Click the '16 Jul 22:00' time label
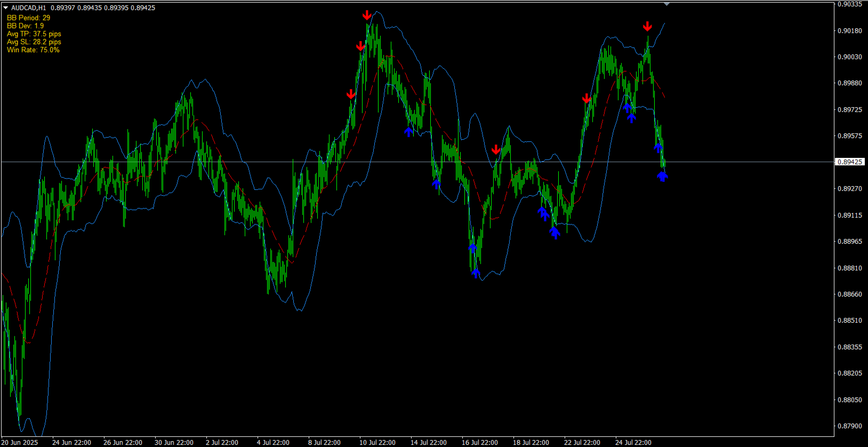The height and width of the screenshot is (447, 868). [x=480, y=442]
